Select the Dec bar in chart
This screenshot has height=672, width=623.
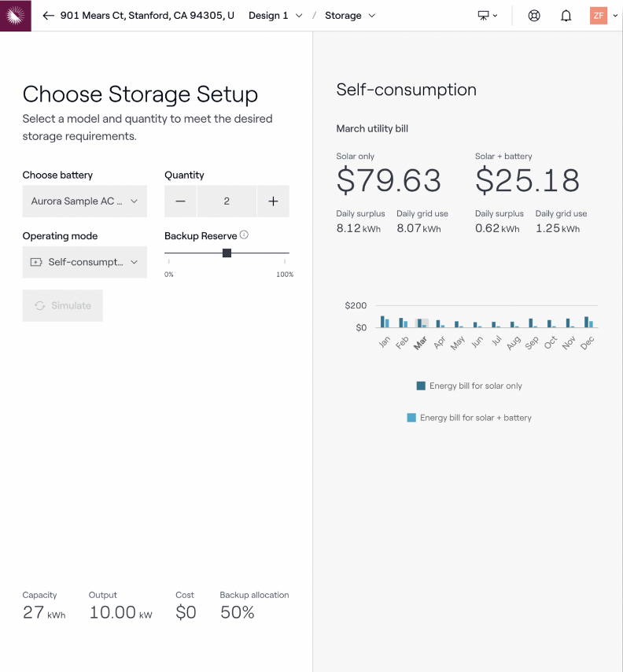pyautogui.click(x=588, y=322)
